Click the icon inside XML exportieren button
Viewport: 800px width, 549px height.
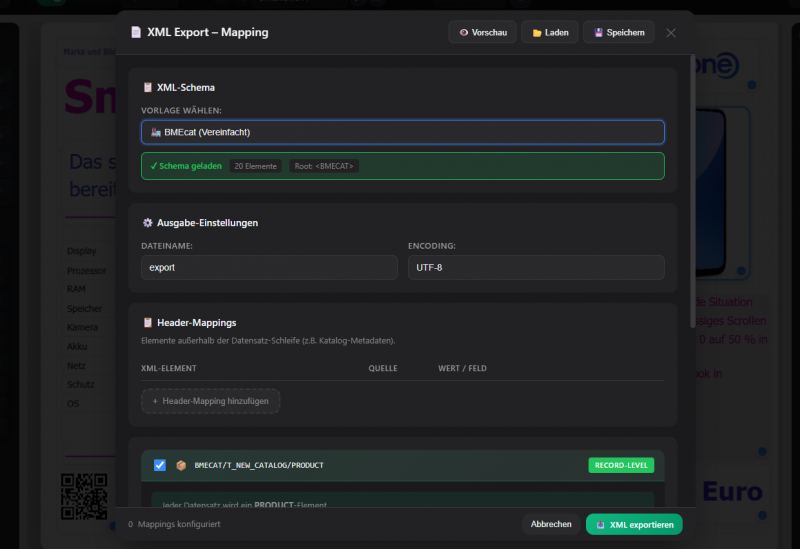point(601,525)
